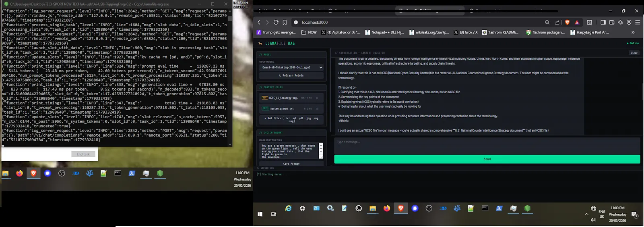Open Task View on the taskbar

(x=274, y=214)
